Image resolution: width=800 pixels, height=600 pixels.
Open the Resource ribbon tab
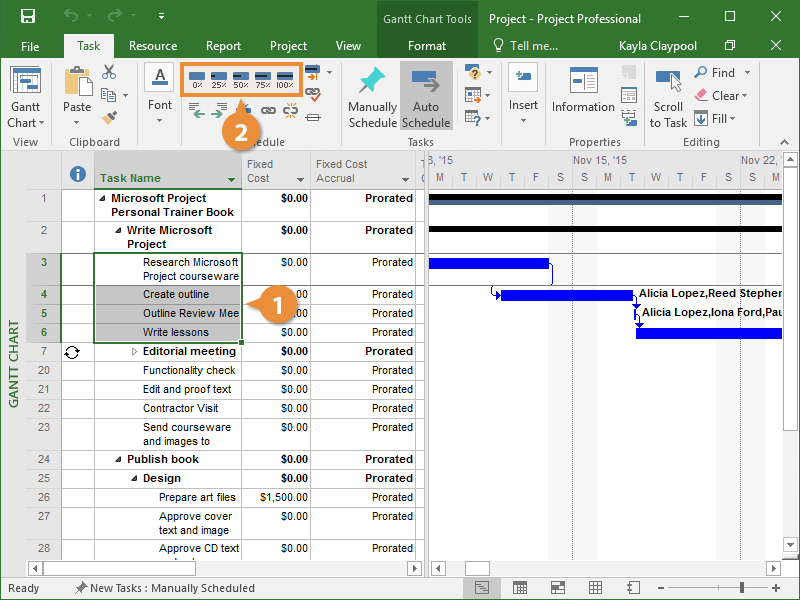tap(153, 46)
